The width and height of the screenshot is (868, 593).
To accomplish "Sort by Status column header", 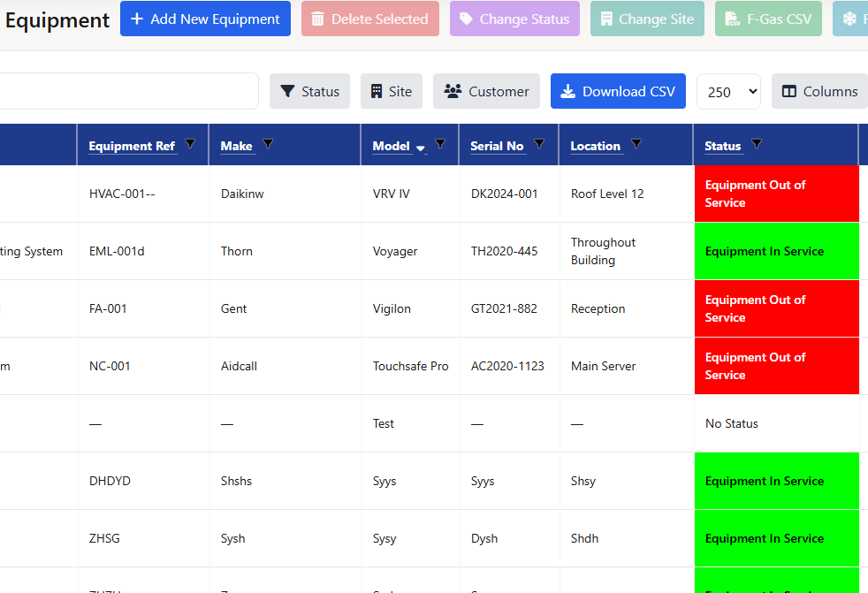I will point(722,146).
